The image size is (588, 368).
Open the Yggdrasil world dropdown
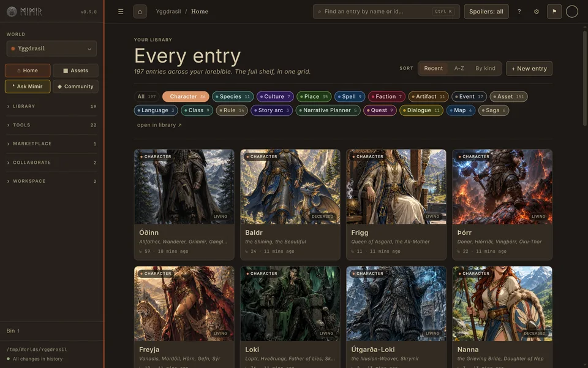click(x=51, y=48)
